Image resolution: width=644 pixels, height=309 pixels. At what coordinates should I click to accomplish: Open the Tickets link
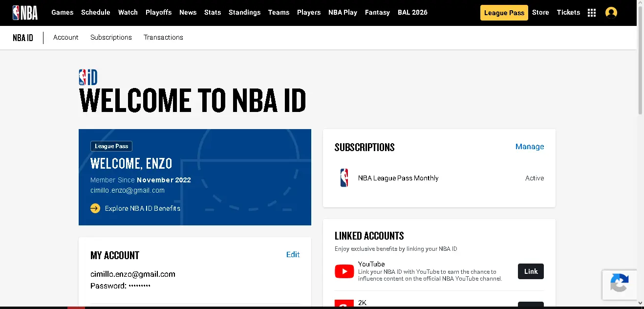point(568,12)
